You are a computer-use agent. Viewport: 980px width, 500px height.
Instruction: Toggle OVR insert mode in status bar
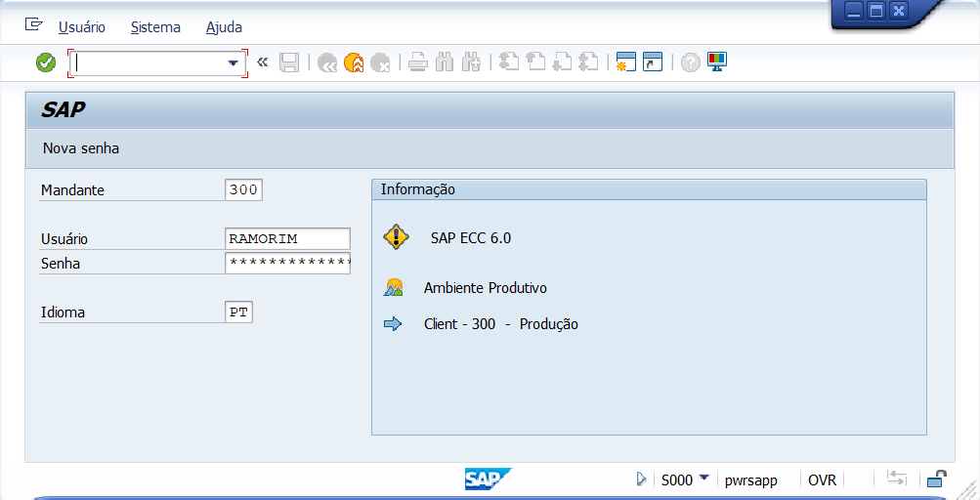click(822, 480)
